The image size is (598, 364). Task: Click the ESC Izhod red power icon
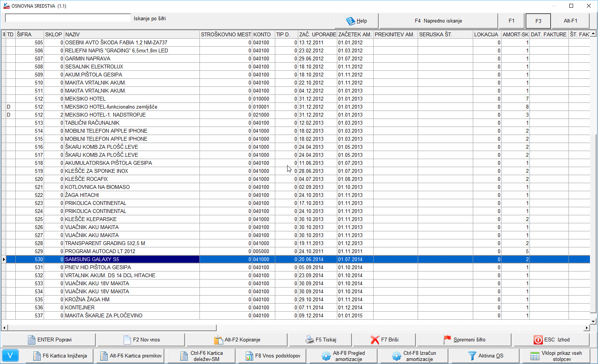[538, 340]
